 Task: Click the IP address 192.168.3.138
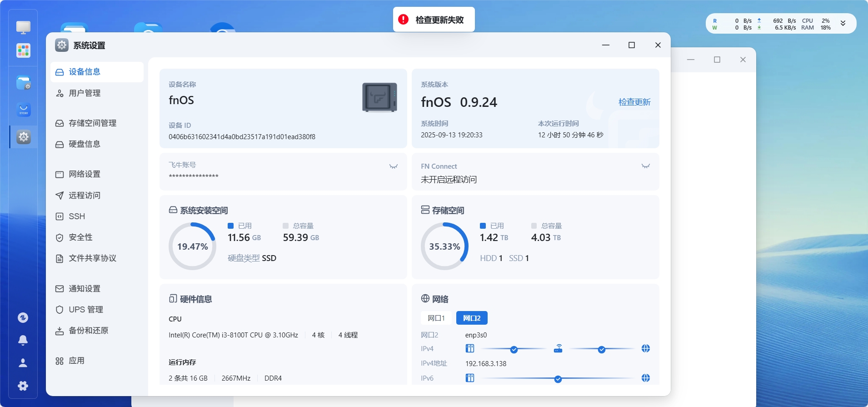pos(486,364)
